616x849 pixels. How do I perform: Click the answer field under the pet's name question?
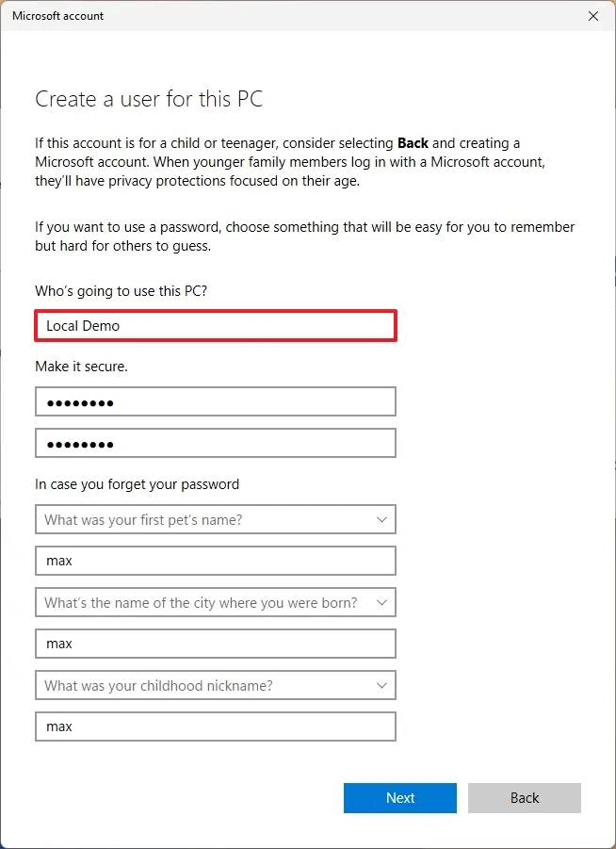click(x=215, y=561)
